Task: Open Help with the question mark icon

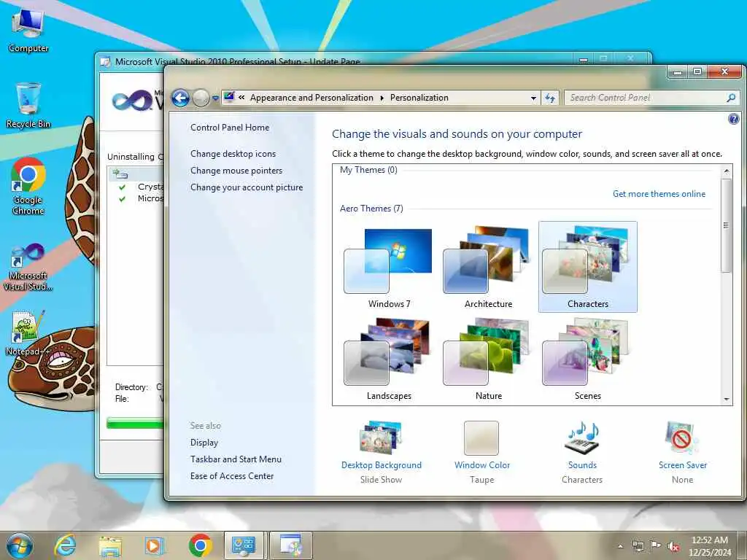Action: click(734, 119)
